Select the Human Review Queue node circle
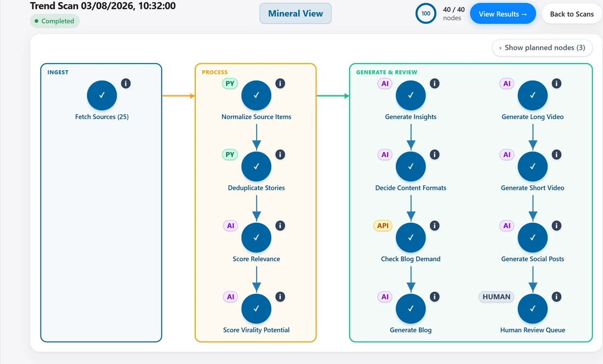This screenshot has height=364, width=603. click(533, 309)
